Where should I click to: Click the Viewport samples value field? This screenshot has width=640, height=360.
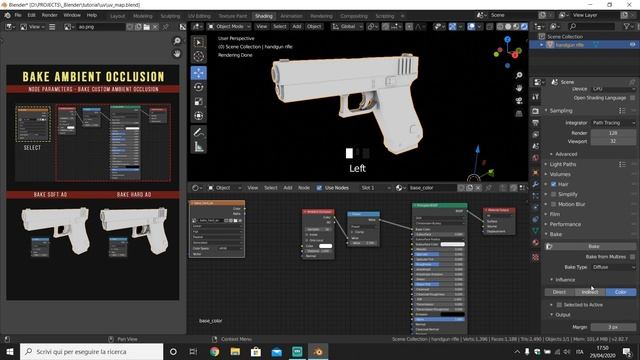tap(613, 141)
